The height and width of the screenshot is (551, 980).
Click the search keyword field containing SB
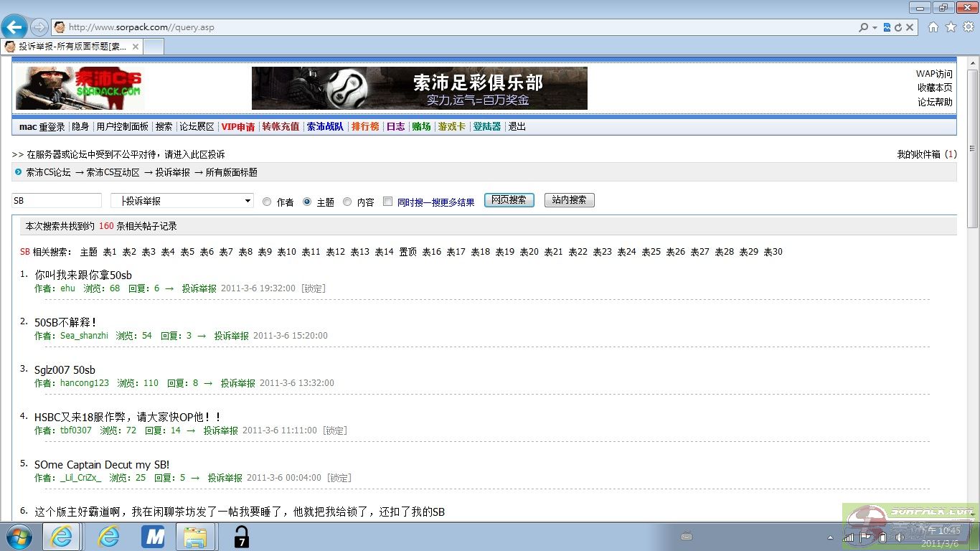click(57, 201)
